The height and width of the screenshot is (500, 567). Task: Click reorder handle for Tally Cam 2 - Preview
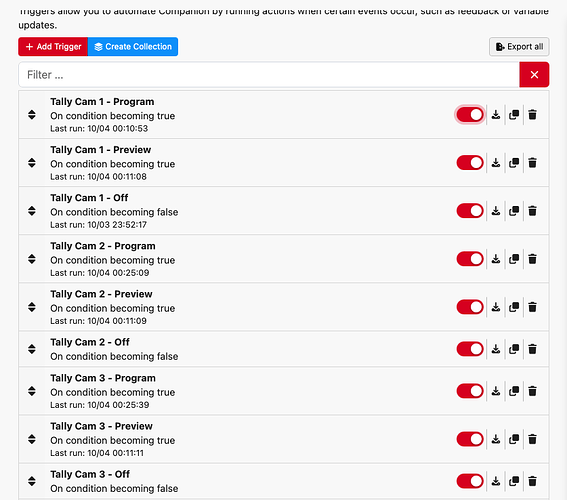click(32, 307)
